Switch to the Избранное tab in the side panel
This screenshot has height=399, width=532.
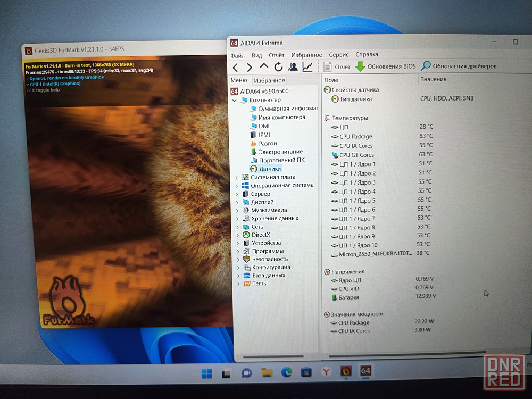coord(269,80)
